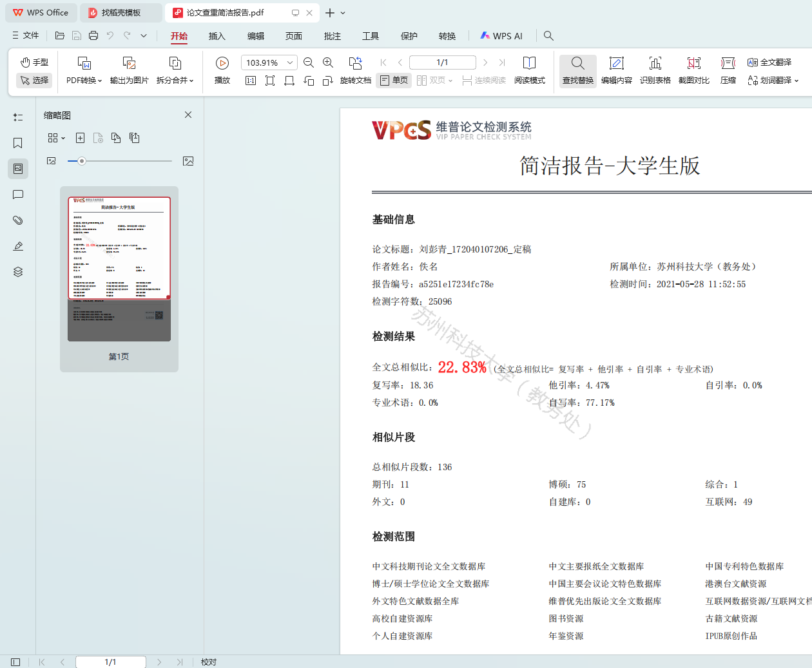Select the Hand tool (手型)
Image resolution: width=812 pixels, height=668 pixels.
34,62
